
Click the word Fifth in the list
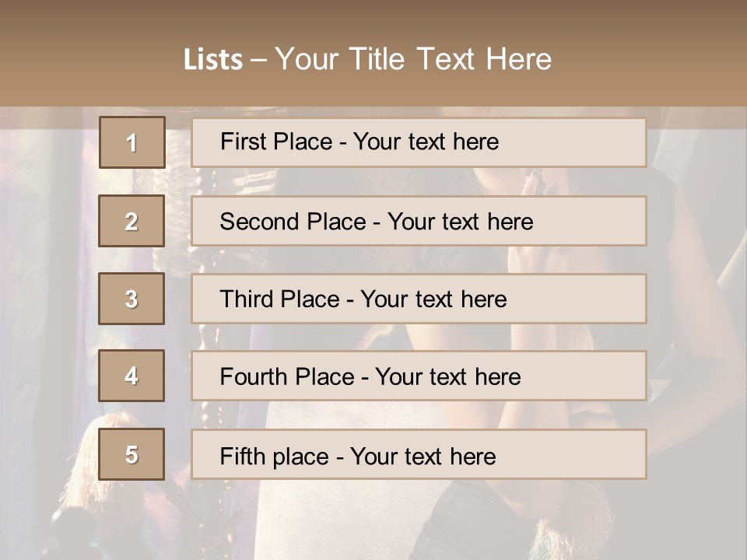click(244, 456)
